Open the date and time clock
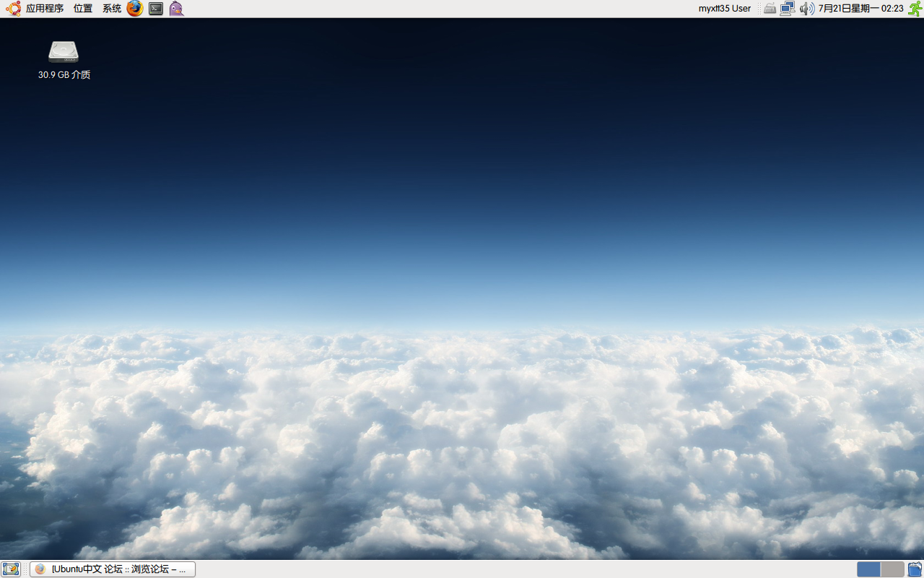The image size is (924, 578). 861,9
